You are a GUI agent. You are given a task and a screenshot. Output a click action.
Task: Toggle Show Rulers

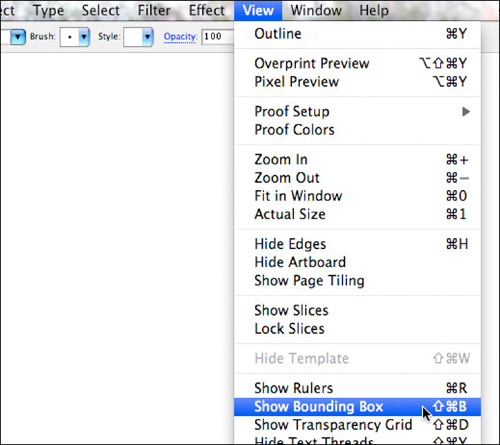(x=357, y=388)
